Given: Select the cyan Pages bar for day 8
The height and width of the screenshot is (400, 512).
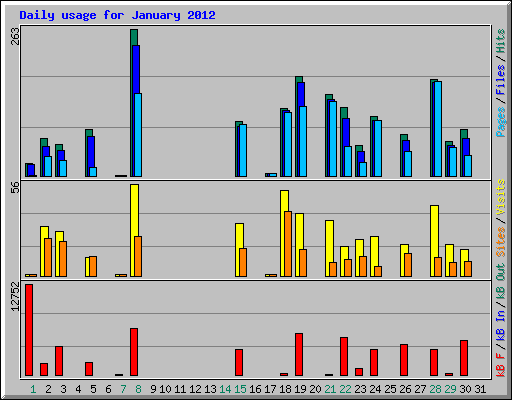Looking at the screenshot, I should (x=138, y=135).
